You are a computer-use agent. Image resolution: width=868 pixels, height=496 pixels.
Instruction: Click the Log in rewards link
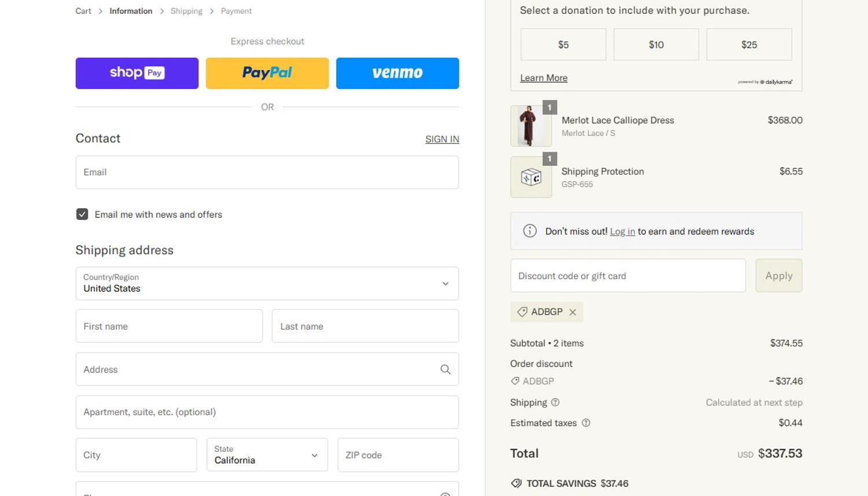[623, 231]
